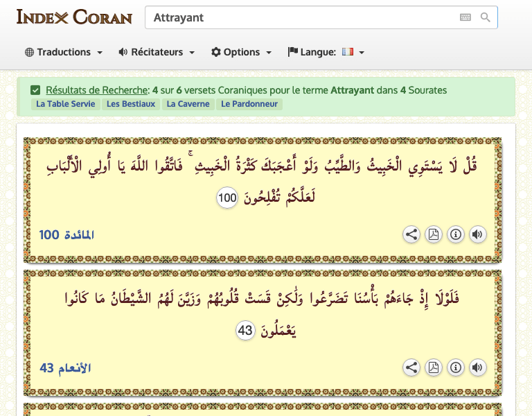The height and width of the screenshot is (416, 532).
Task: Share Al-An'am verse 43
Action: point(411,367)
